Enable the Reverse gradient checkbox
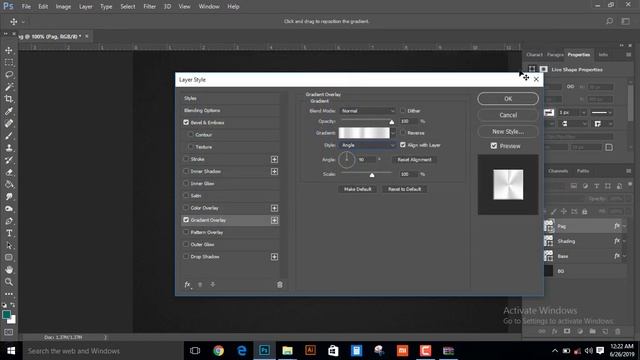640x360 pixels. 403,133
